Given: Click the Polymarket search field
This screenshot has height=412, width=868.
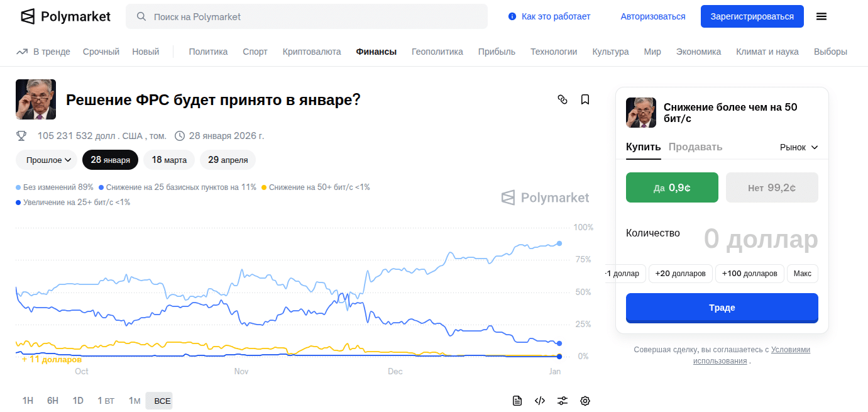Looking at the screenshot, I should click(307, 16).
